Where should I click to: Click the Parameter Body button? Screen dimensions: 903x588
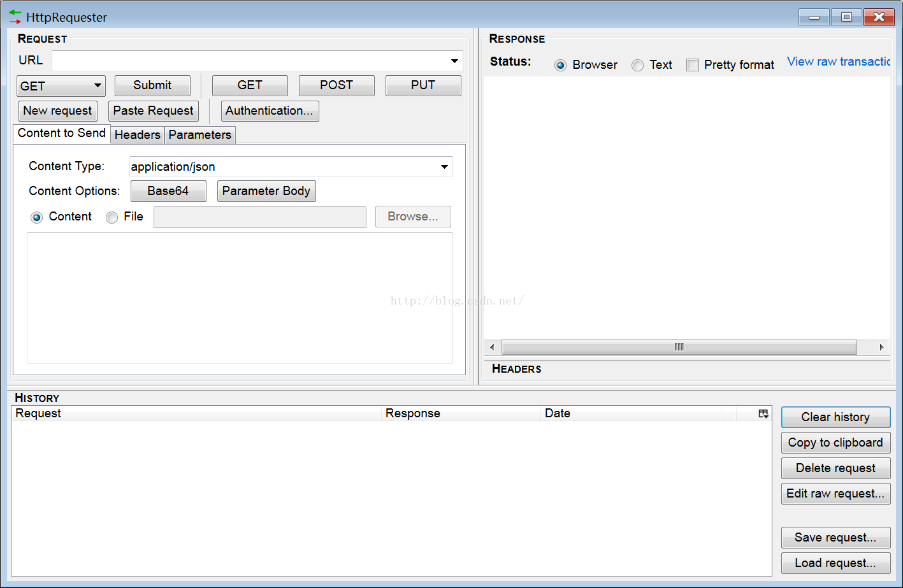coord(266,191)
